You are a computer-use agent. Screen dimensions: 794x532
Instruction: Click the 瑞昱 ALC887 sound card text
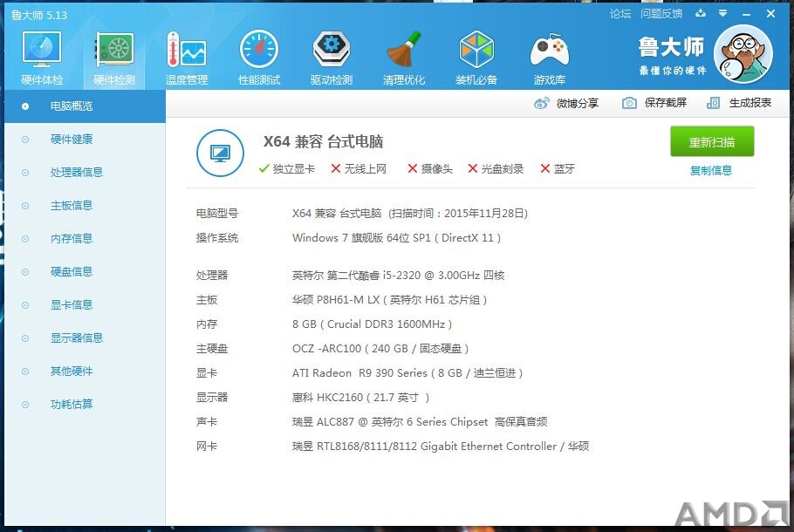coord(420,421)
